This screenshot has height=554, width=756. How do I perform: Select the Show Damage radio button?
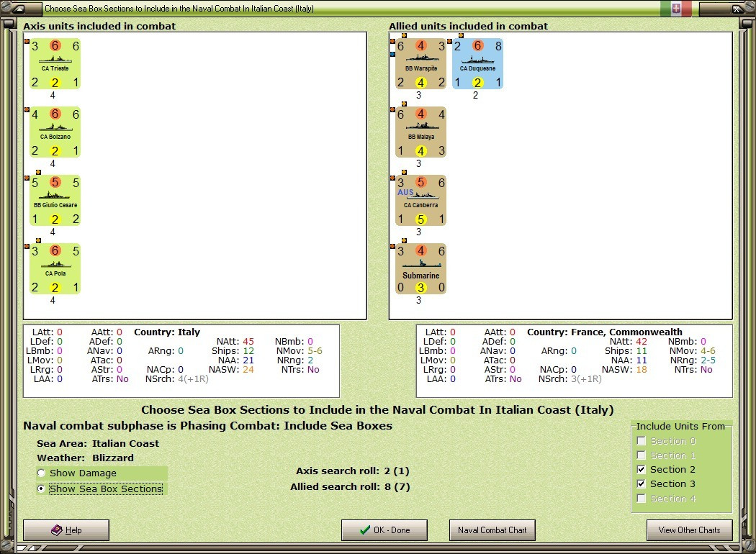42,473
